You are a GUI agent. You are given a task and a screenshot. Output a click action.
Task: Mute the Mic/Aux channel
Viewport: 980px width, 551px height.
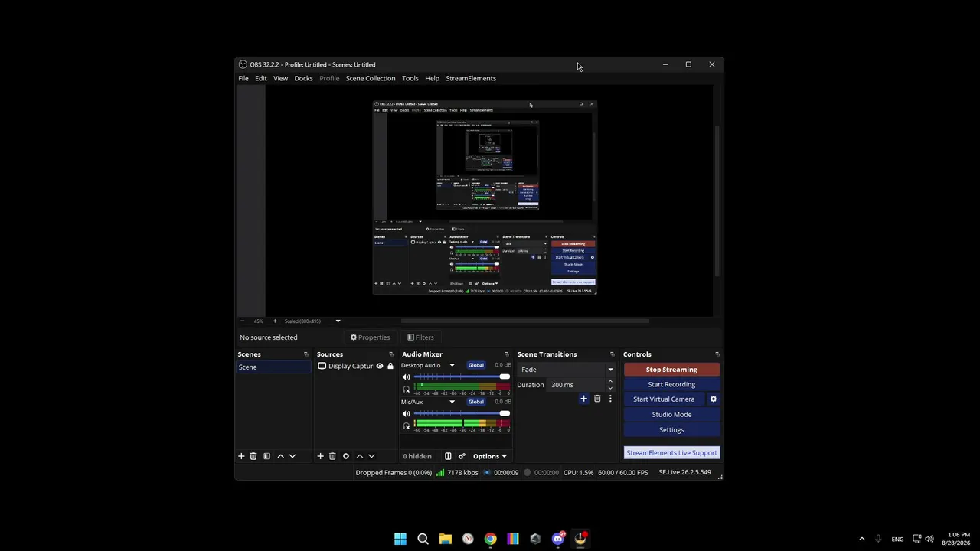tap(407, 414)
